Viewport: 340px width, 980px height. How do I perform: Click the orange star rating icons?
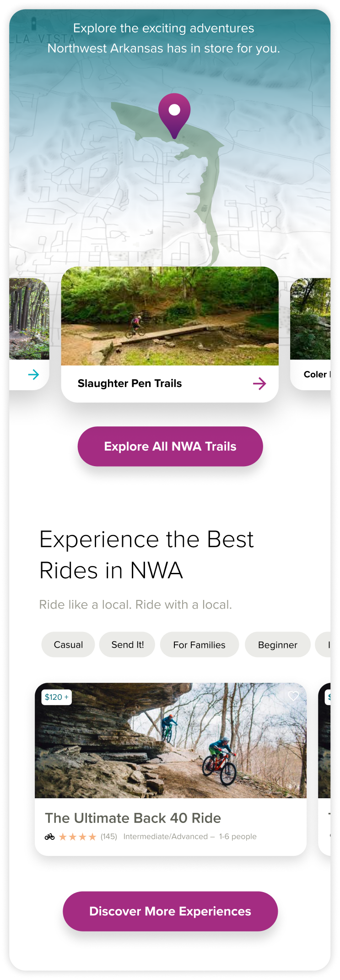[78, 837]
